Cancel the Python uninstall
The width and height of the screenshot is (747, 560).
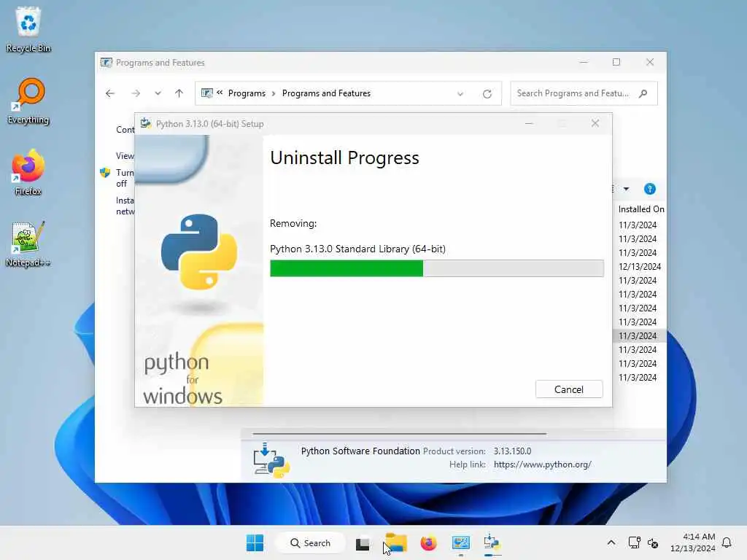[x=569, y=389]
